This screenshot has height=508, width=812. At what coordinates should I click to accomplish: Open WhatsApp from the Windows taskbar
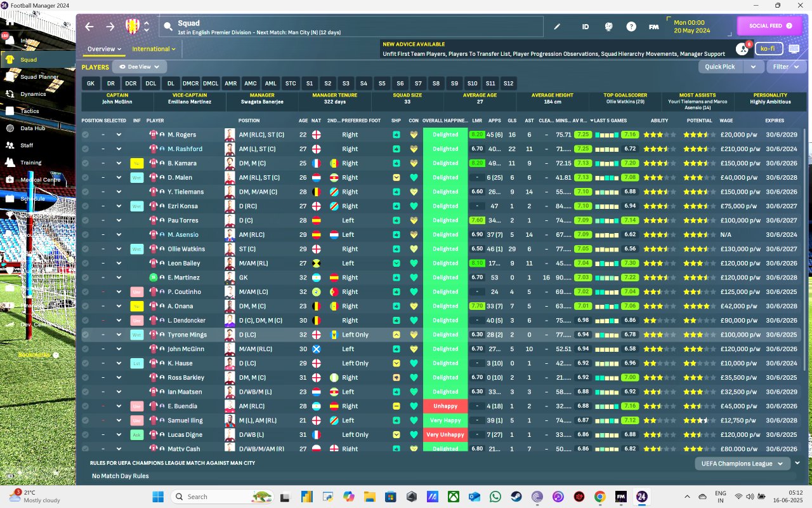click(495, 497)
